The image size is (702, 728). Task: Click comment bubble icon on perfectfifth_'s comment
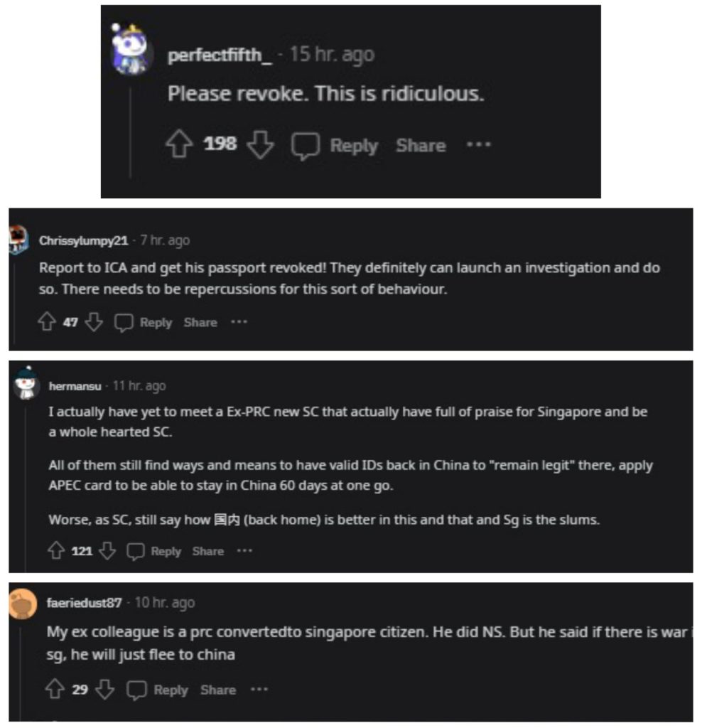click(306, 146)
